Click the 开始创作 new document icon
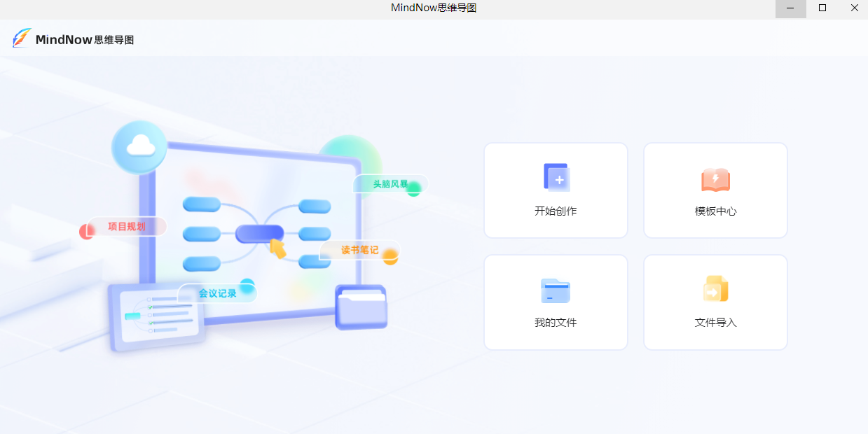Image resolution: width=868 pixels, height=434 pixels. [x=556, y=177]
